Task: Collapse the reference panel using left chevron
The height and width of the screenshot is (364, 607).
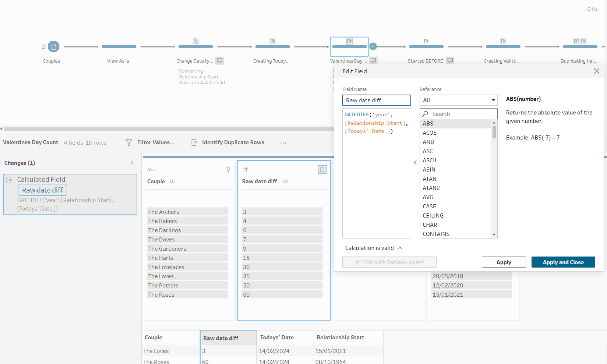Action: click(x=415, y=162)
